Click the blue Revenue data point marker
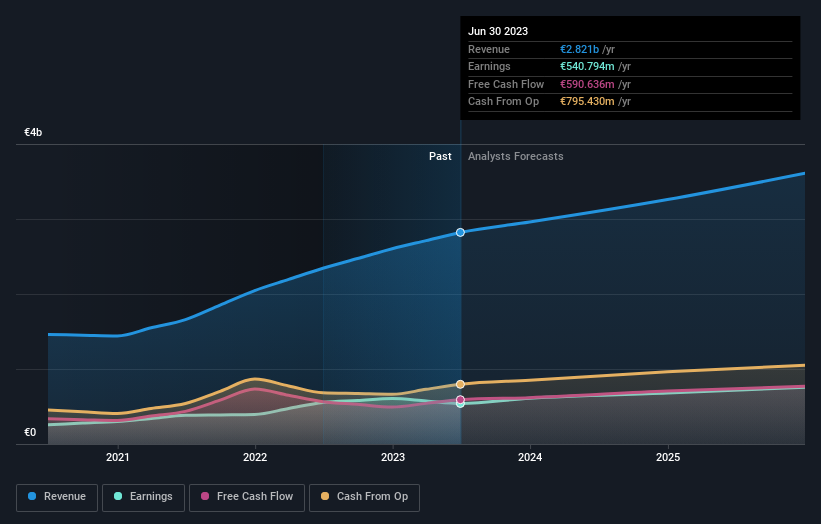 click(460, 232)
